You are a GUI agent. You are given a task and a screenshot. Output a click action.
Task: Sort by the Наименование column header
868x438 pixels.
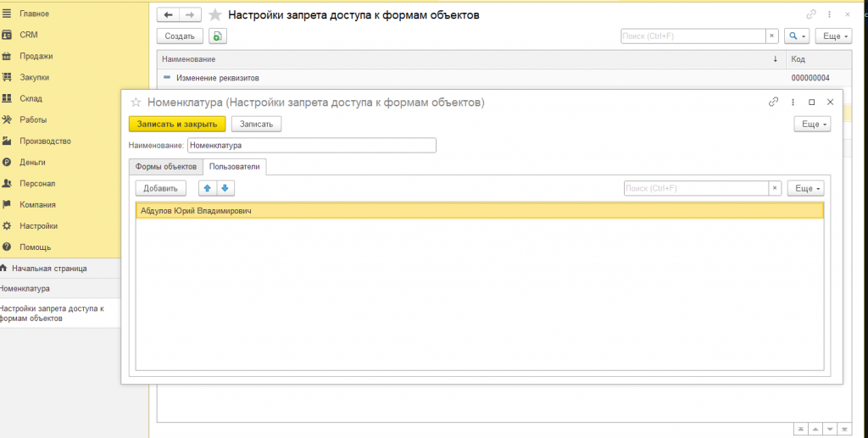(471, 58)
